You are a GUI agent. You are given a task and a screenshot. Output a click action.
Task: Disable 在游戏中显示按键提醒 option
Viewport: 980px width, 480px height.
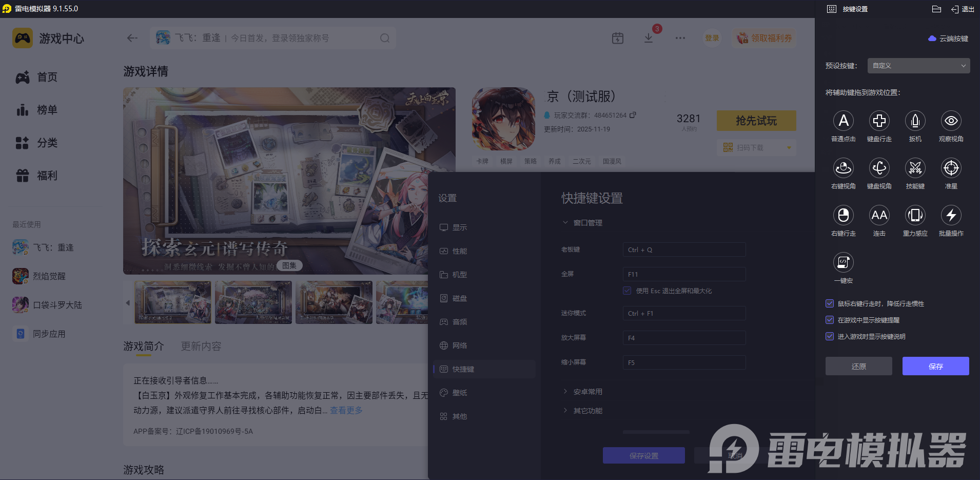(x=830, y=320)
